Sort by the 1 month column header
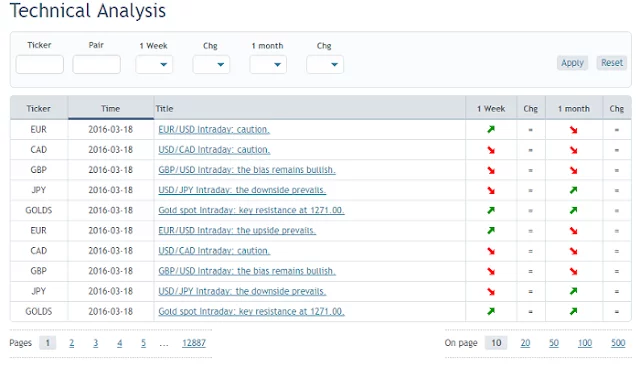This screenshot has width=640, height=367. click(x=574, y=109)
